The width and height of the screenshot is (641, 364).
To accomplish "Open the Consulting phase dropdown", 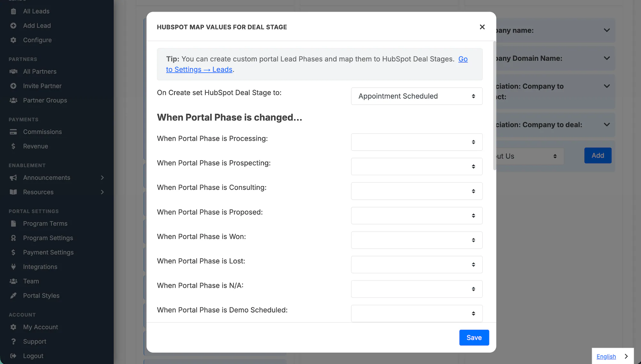I will [417, 191].
